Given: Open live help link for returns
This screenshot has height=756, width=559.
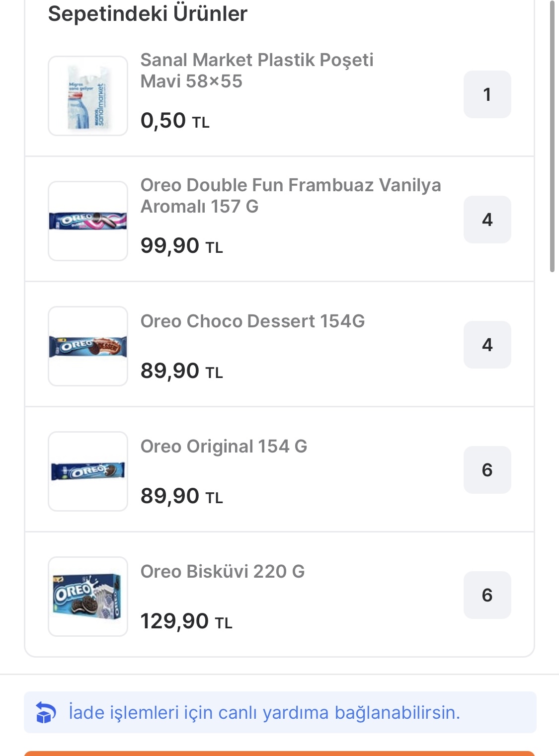Looking at the screenshot, I should point(264,713).
